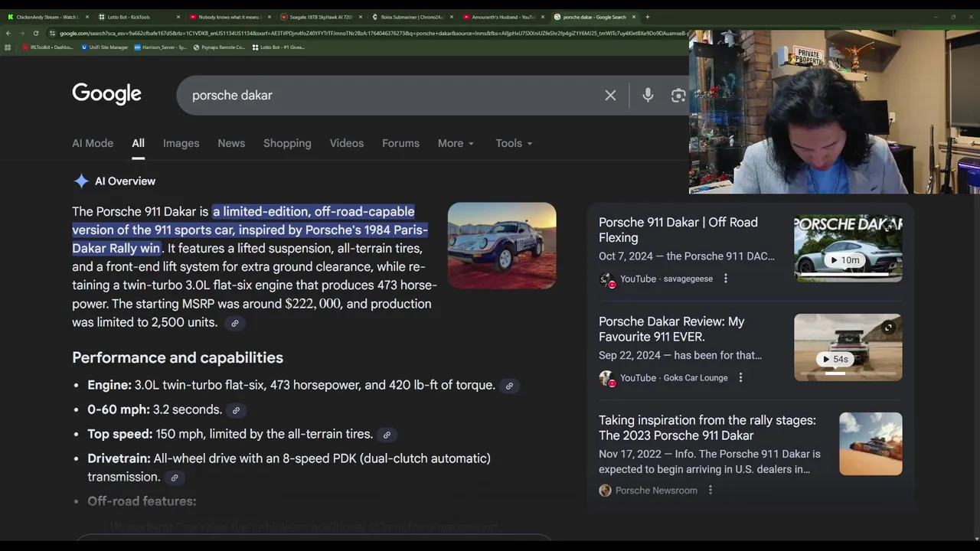Start voice search with the microphone icon
The height and width of the screenshot is (551, 980).
648,95
